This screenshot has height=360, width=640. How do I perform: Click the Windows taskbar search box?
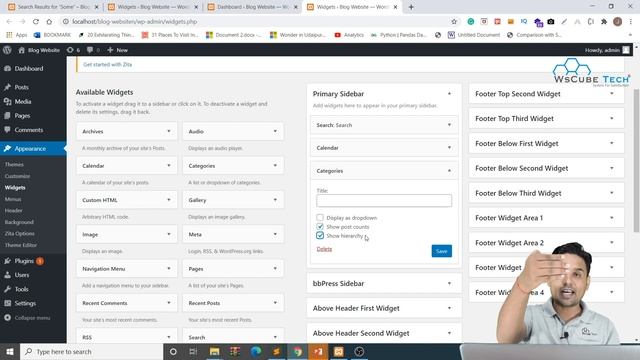[x=91, y=351]
